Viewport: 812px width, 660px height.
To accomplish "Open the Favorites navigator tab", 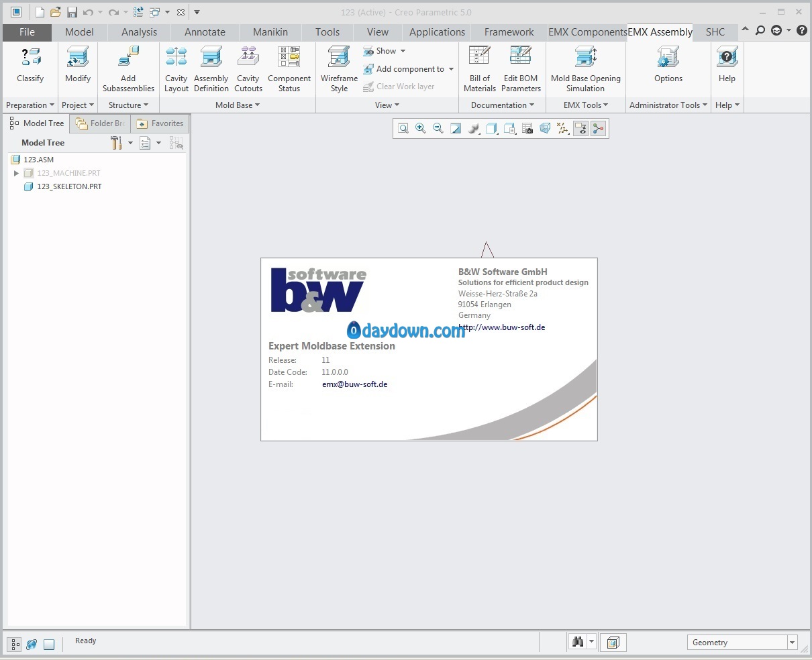I will click(160, 123).
